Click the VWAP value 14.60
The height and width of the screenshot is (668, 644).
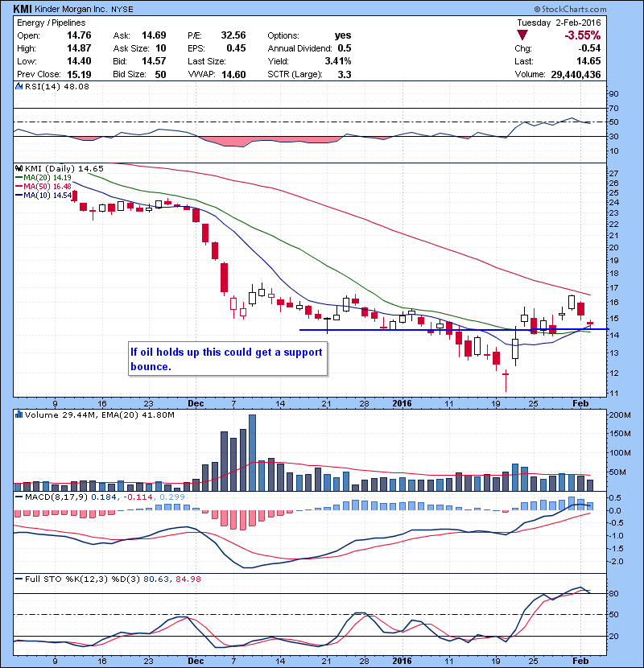(x=233, y=75)
